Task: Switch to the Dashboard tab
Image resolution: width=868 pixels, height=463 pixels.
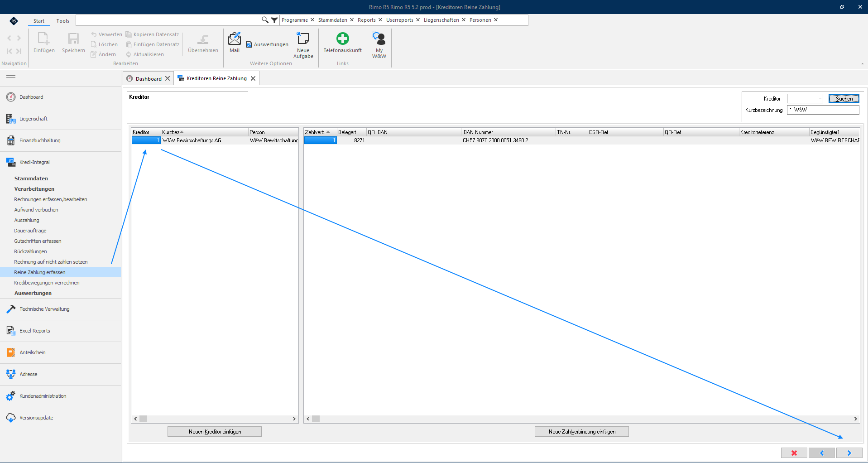Action: [149, 78]
